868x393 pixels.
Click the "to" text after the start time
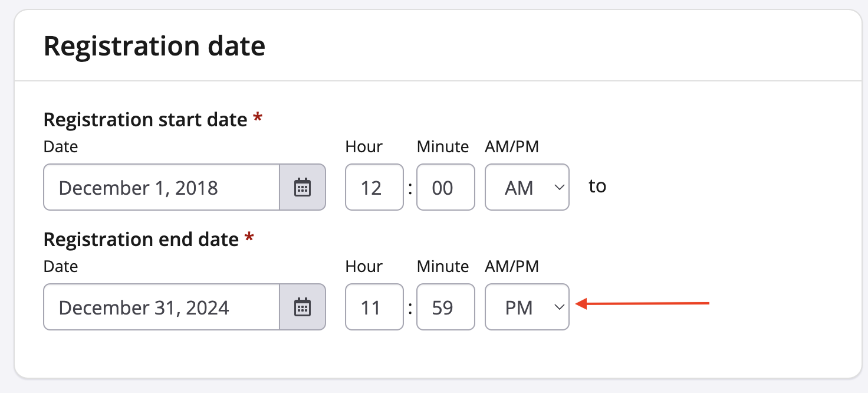(x=597, y=186)
